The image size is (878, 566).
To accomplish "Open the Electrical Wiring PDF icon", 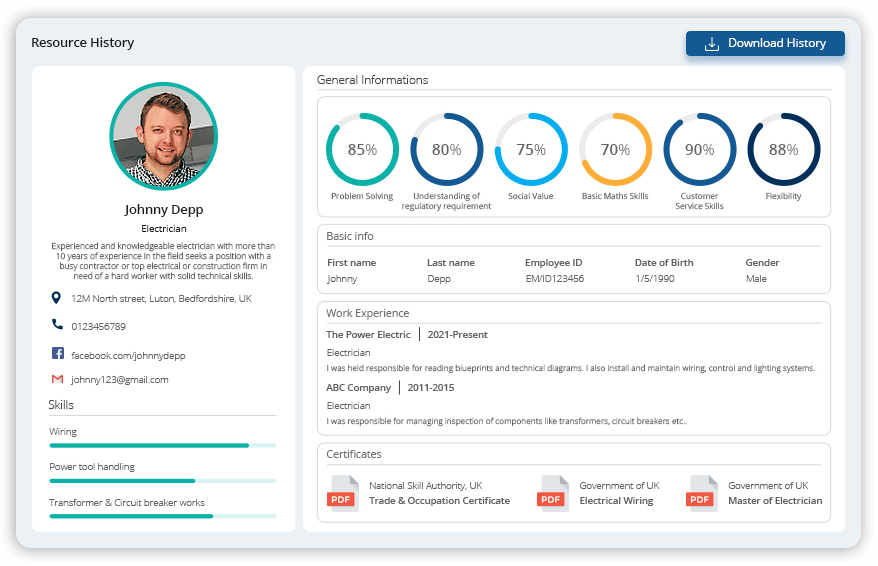I will tap(554, 493).
